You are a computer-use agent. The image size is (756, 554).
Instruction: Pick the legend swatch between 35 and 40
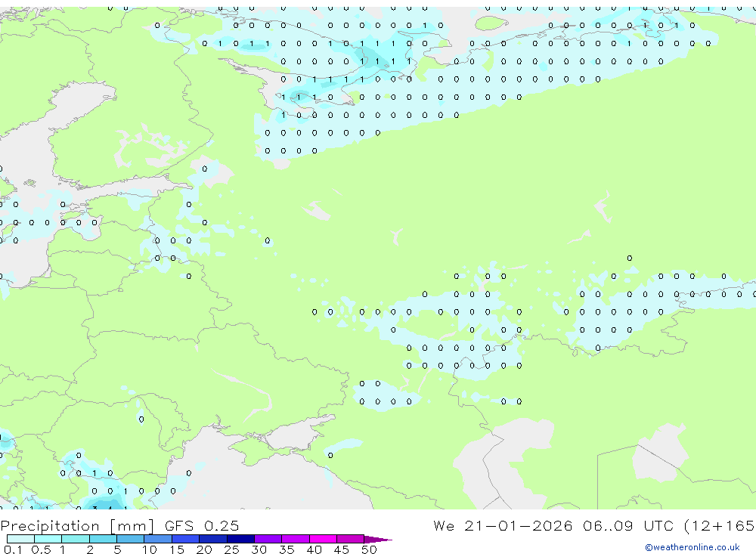[296, 539]
